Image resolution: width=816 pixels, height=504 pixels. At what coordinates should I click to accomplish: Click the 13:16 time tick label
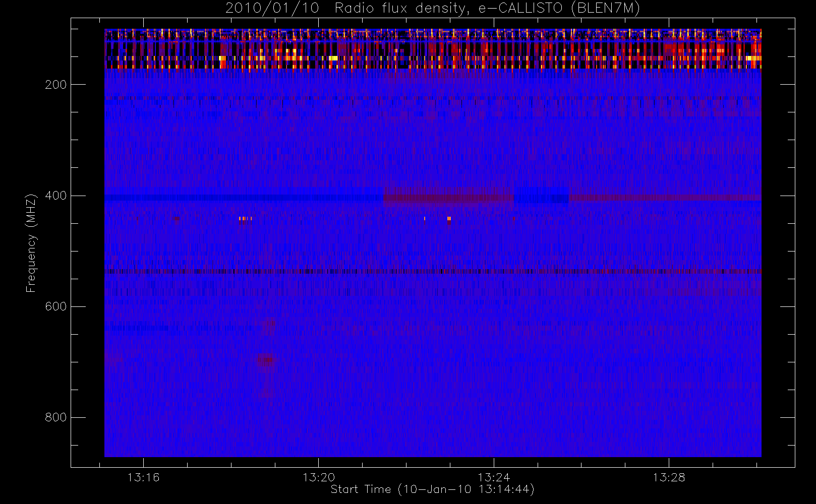coord(143,477)
